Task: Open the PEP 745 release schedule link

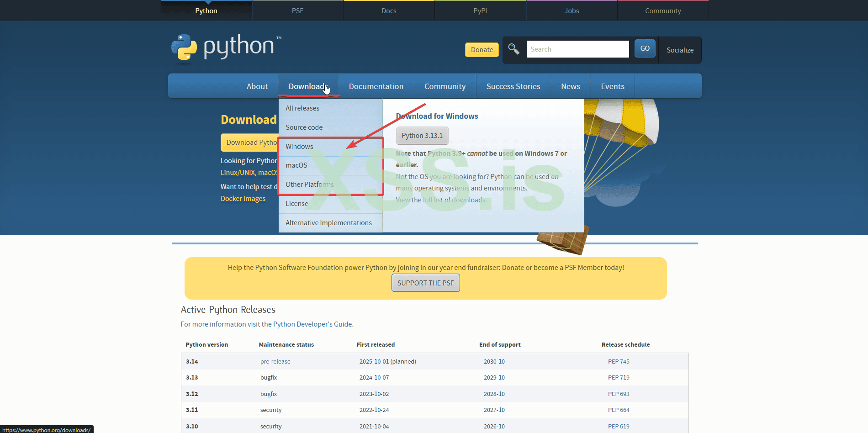Action: pos(619,362)
